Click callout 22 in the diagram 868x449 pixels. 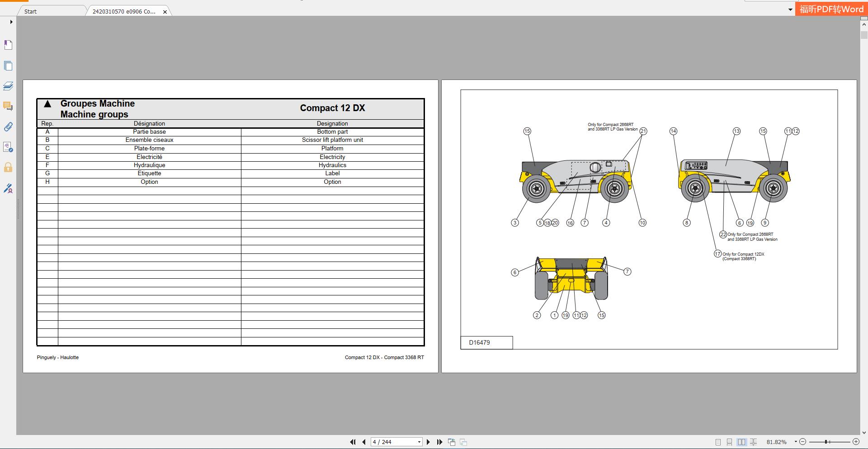(723, 234)
